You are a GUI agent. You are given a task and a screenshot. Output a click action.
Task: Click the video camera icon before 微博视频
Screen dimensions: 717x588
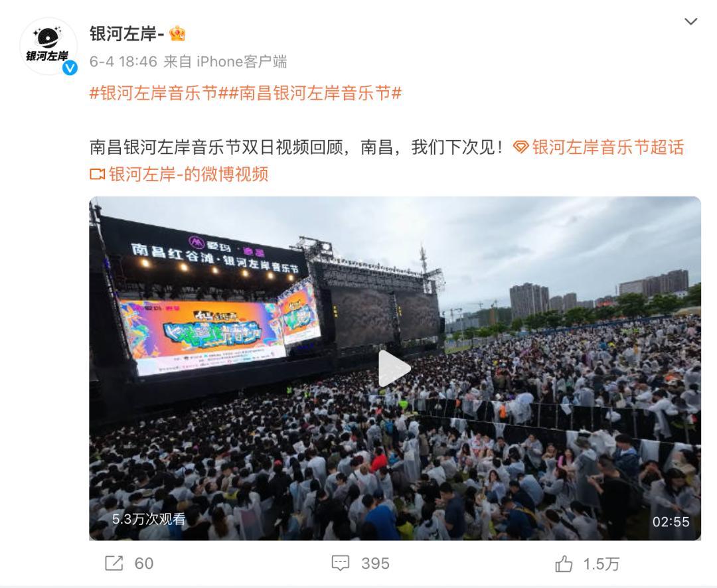click(98, 174)
